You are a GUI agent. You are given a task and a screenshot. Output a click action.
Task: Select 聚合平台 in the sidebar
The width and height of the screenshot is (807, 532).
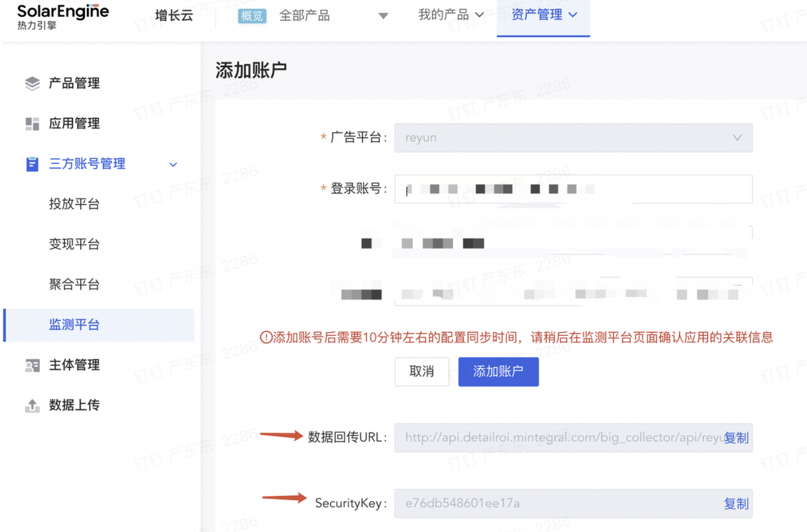74,284
